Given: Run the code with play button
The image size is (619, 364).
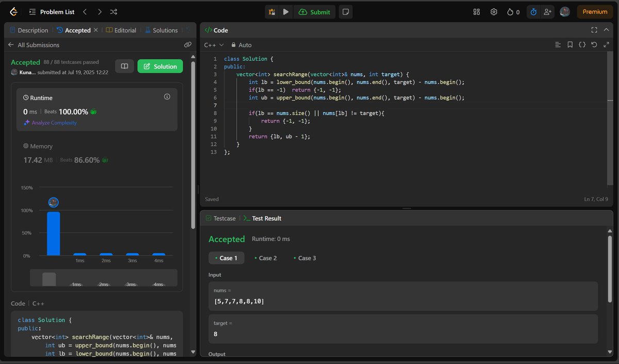Looking at the screenshot, I should click(286, 12).
